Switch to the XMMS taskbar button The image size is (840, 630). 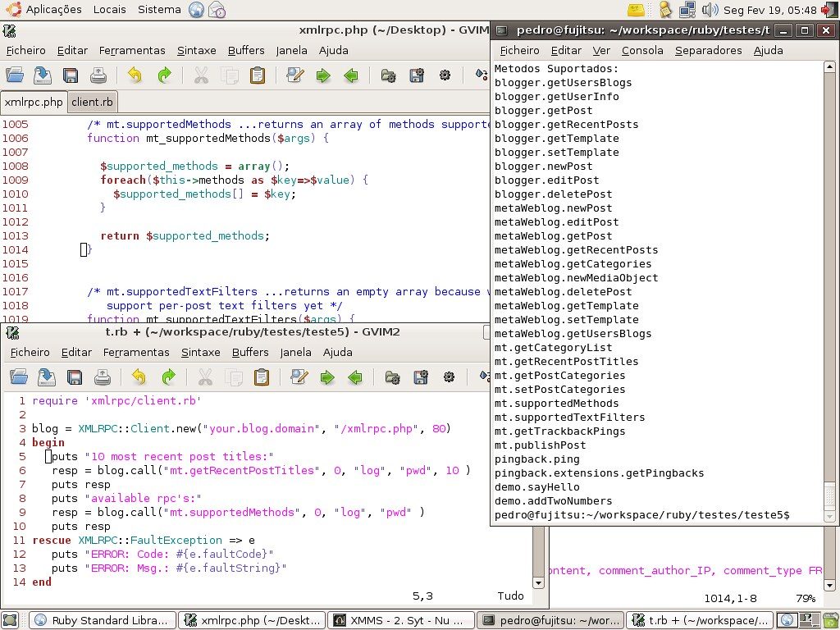401,620
